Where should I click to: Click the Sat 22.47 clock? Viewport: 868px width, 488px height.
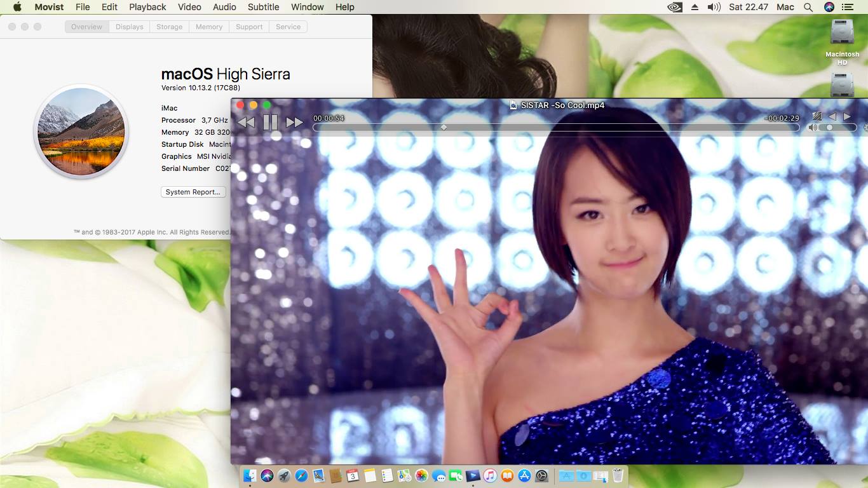pyautogui.click(x=749, y=7)
